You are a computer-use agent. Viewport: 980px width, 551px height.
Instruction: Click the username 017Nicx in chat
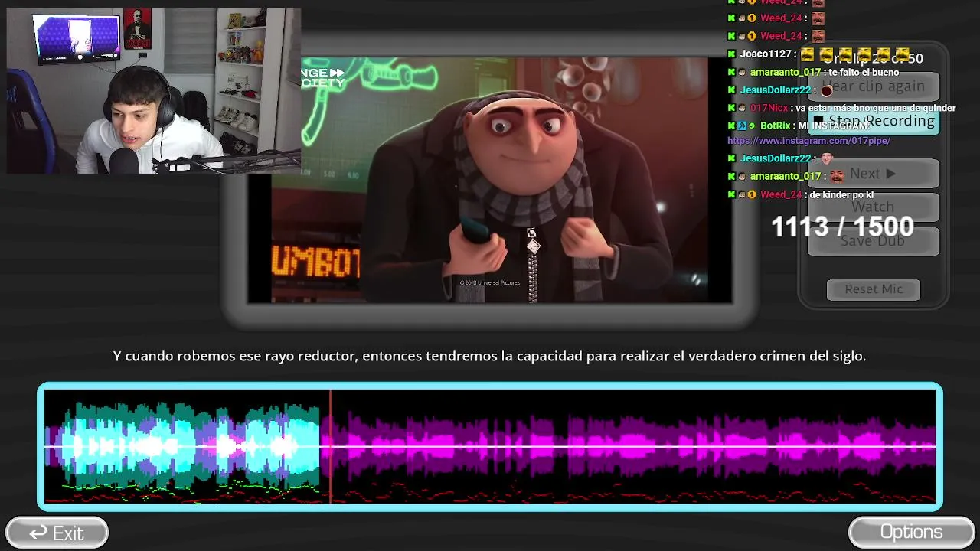tap(769, 108)
